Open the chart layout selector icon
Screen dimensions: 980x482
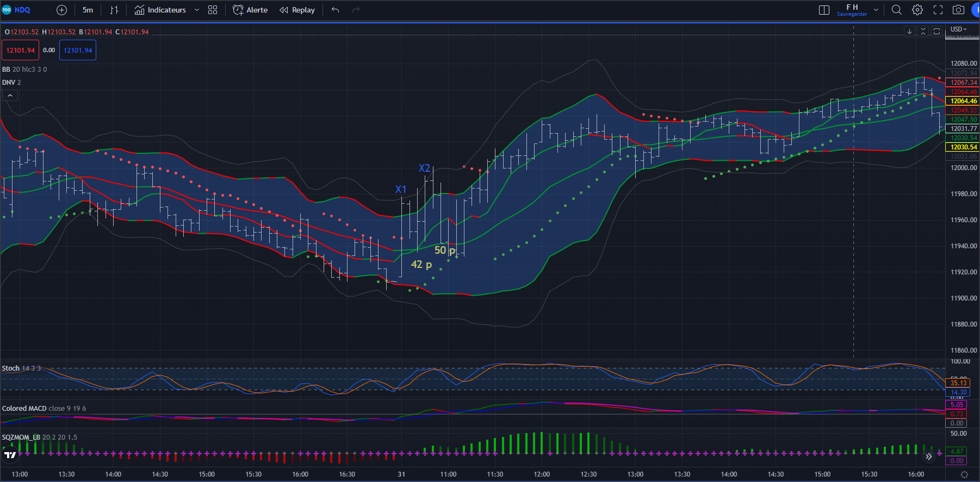click(824, 10)
